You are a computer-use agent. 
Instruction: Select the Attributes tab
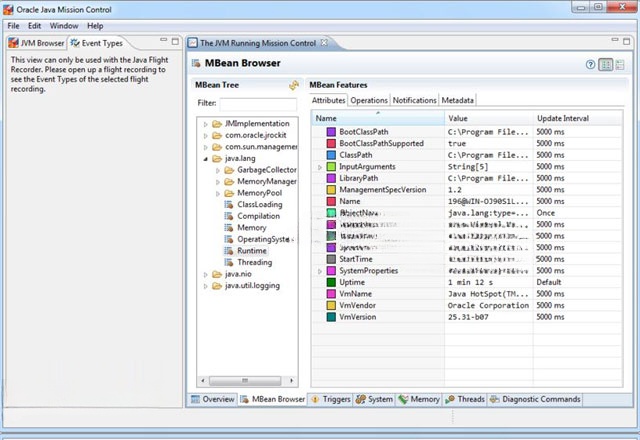tap(329, 100)
